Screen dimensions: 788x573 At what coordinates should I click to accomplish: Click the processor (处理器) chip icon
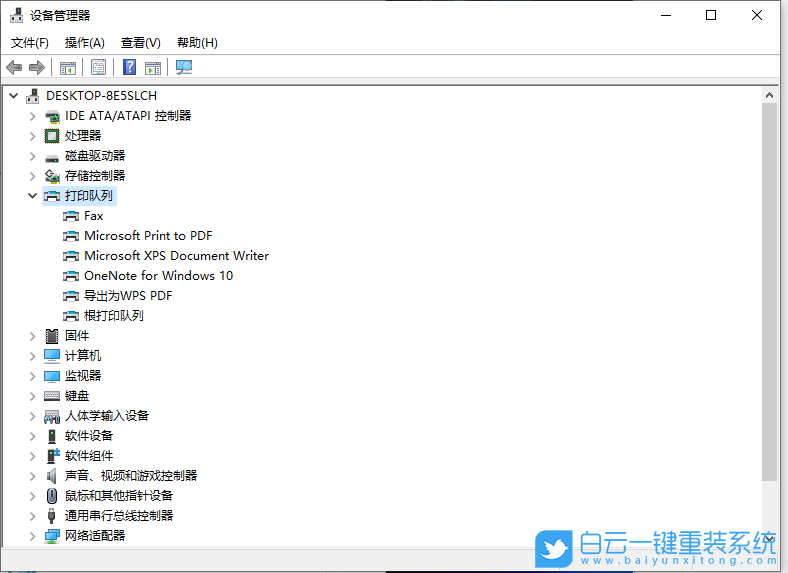click(52, 136)
